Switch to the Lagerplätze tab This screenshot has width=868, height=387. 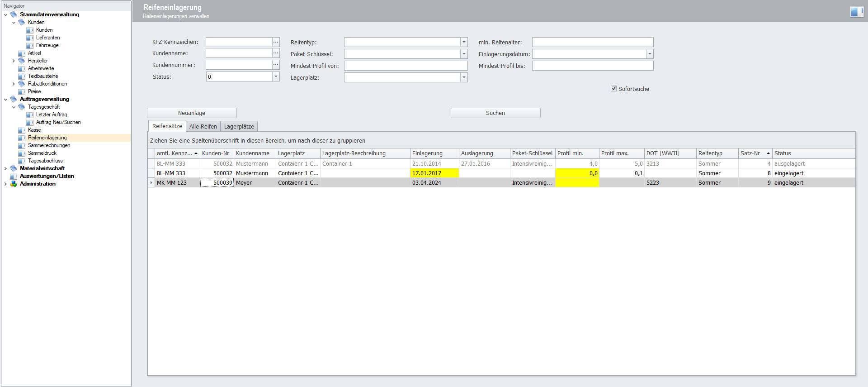coord(239,127)
